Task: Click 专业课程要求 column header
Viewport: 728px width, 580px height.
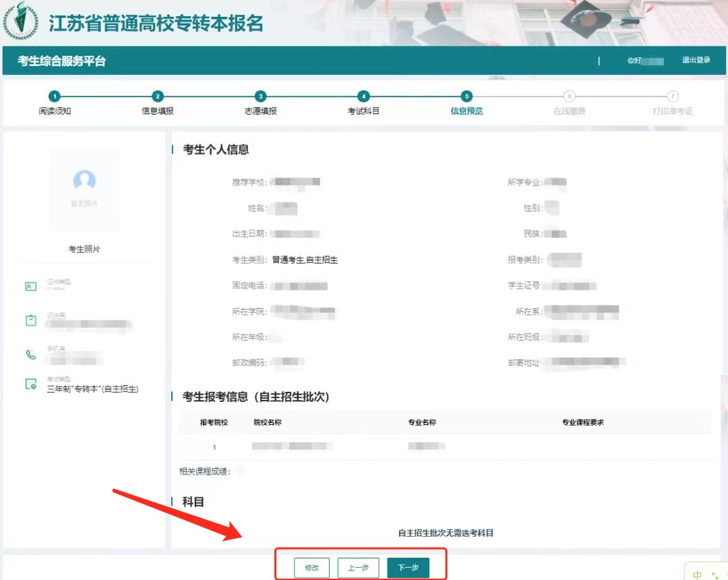Action: click(582, 422)
